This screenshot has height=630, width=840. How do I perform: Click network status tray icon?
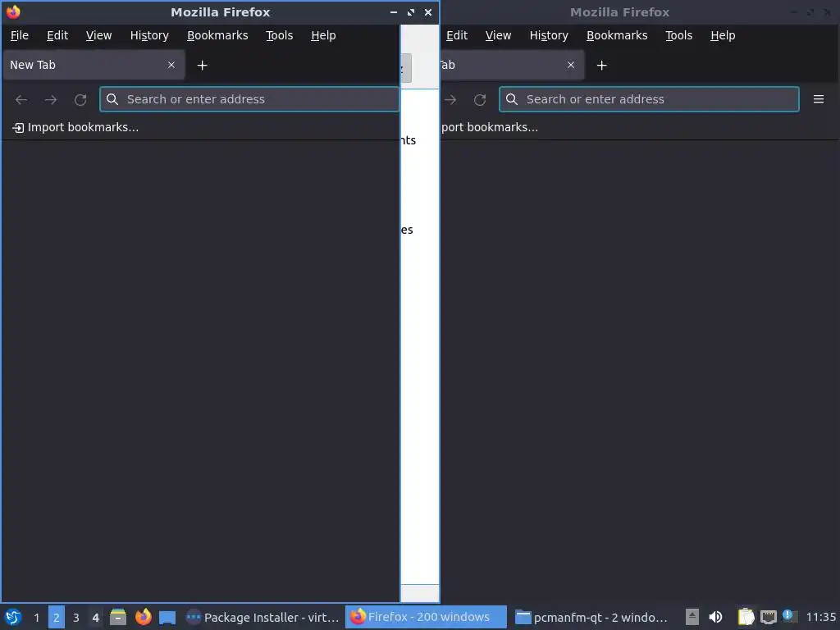768,617
